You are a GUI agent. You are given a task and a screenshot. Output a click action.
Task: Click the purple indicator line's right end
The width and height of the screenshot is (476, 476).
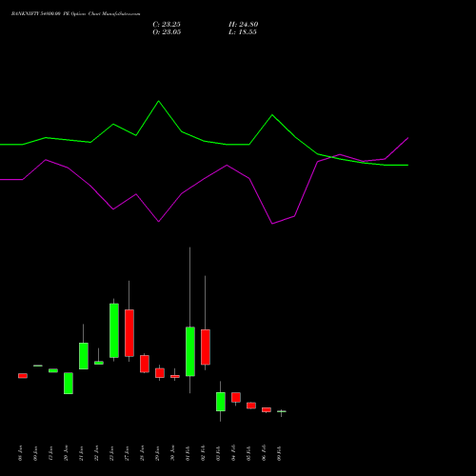tap(407, 138)
